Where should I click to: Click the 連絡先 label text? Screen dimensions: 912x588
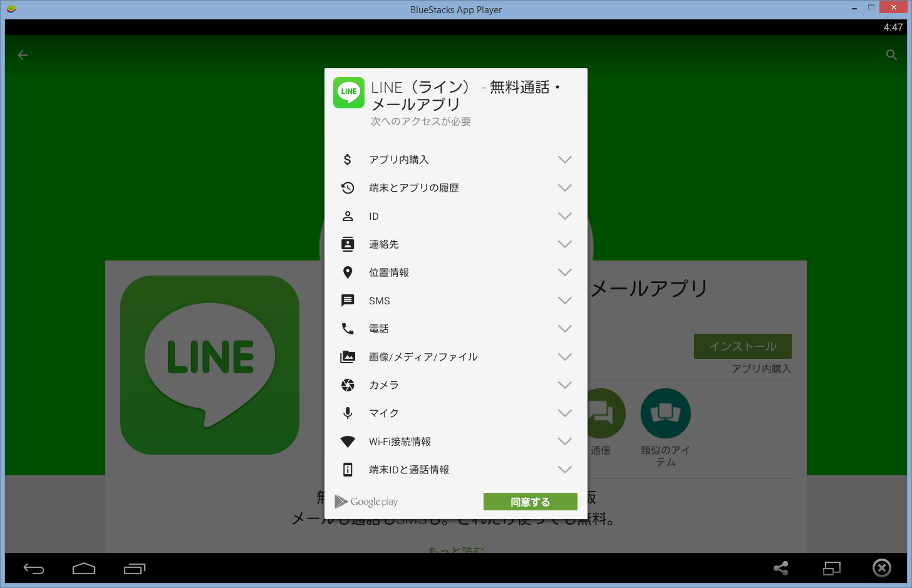[x=384, y=244]
